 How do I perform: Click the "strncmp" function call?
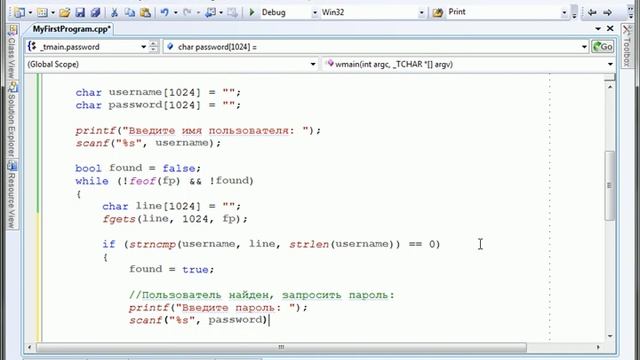tap(153, 244)
